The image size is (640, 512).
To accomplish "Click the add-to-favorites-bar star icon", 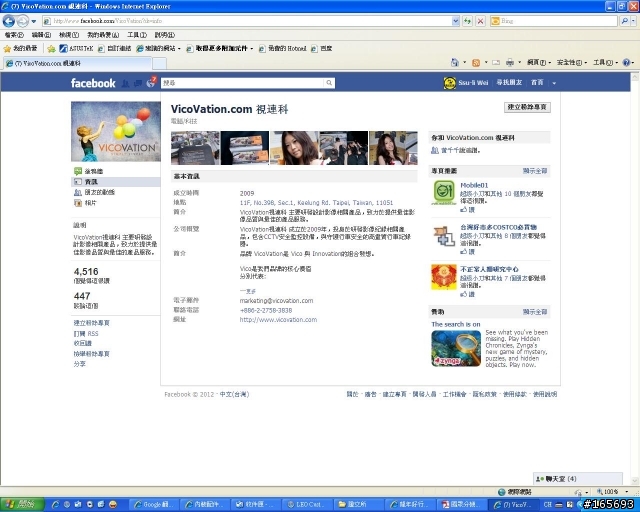I will (51, 49).
